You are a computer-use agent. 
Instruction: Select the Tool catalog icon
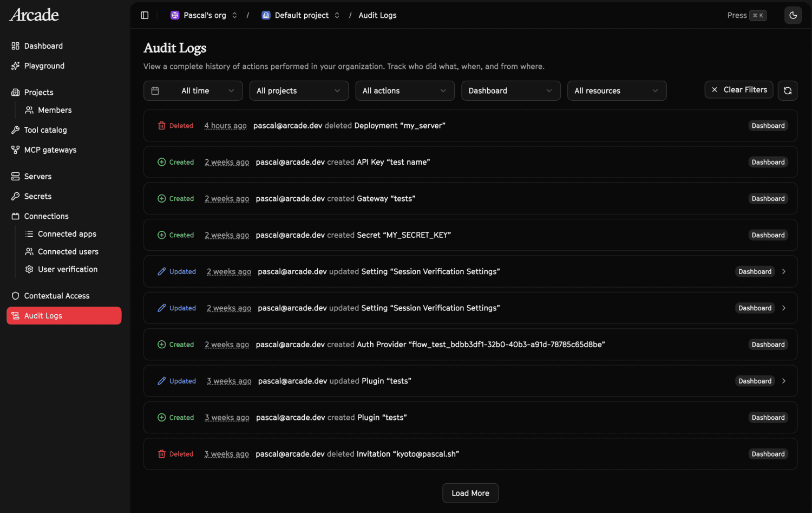click(15, 129)
